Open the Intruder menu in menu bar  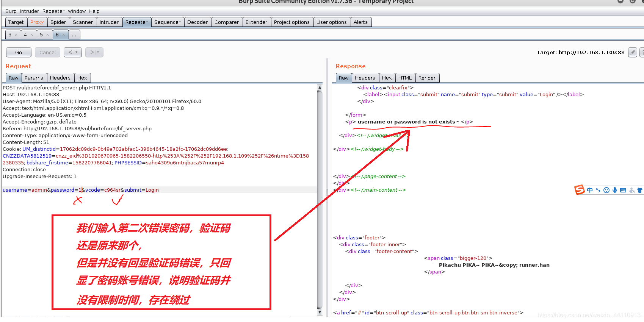point(30,11)
